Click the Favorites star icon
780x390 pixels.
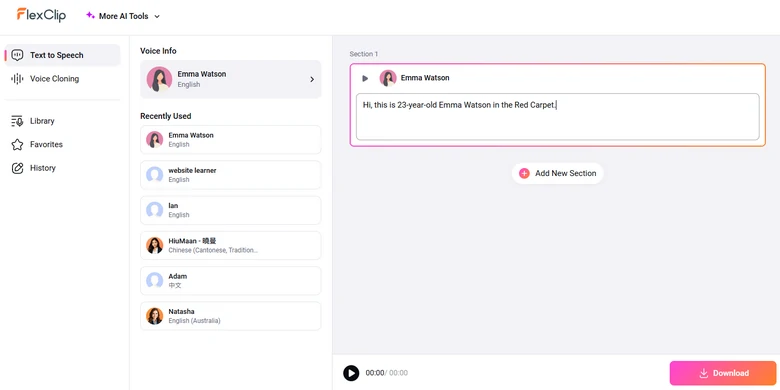17,145
